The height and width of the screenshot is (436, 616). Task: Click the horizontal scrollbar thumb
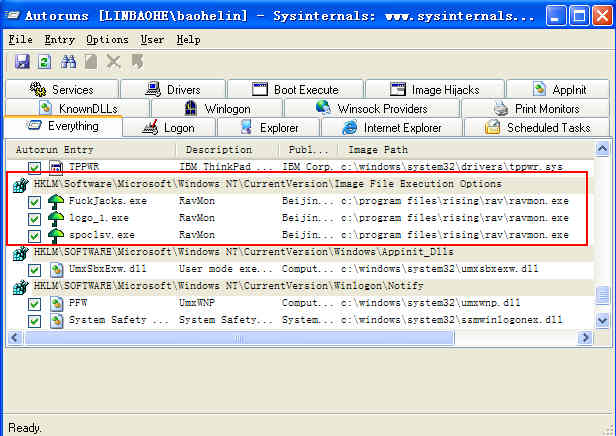(x=239, y=337)
